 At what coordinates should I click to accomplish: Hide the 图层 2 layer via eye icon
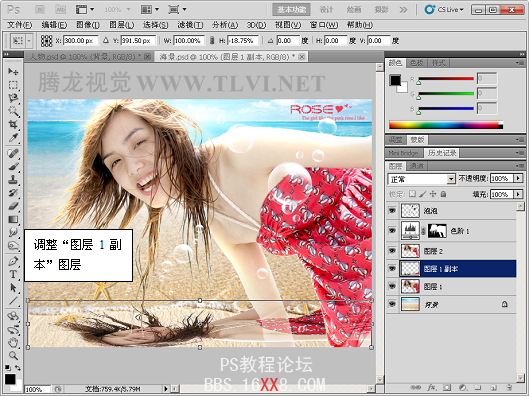[392, 251]
